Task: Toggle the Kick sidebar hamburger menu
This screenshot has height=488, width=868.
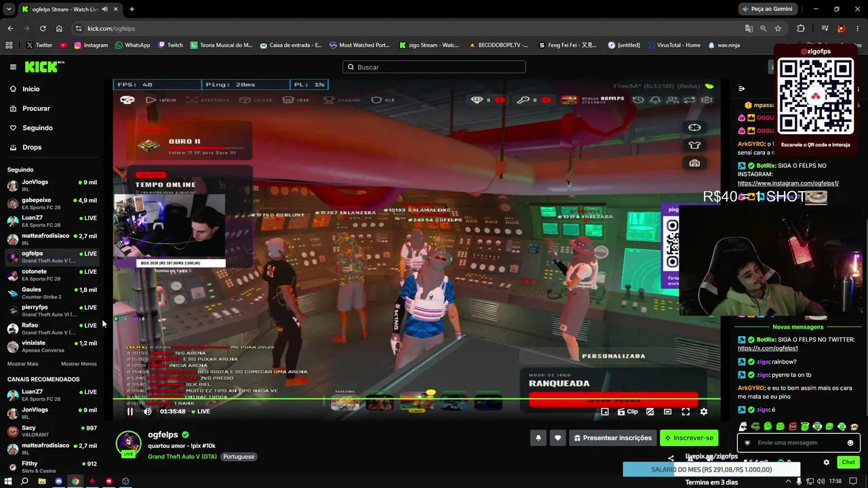Action: (x=13, y=67)
